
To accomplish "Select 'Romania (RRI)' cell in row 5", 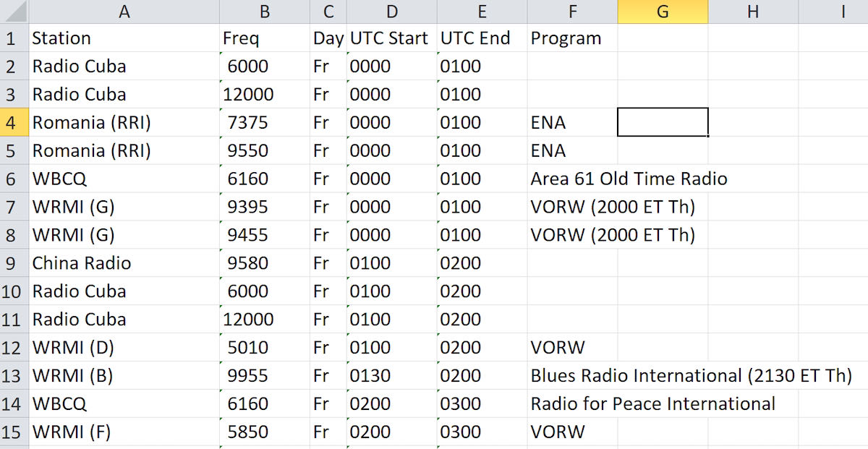I will 124,150.
